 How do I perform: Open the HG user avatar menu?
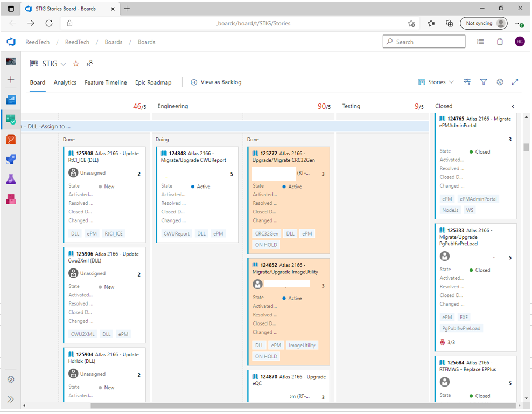(x=520, y=42)
